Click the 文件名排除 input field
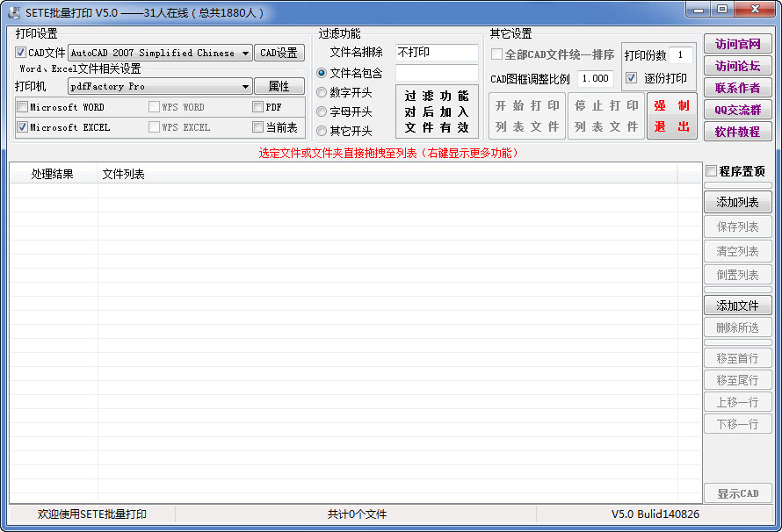Viewport: 782px width, 532px height. coord(437,53)
